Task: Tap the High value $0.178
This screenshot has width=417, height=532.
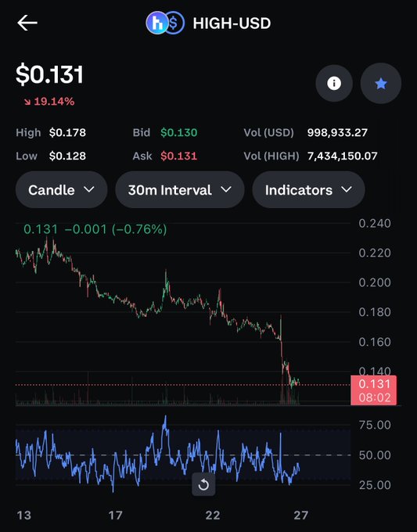Action: [x=67, y=132]
